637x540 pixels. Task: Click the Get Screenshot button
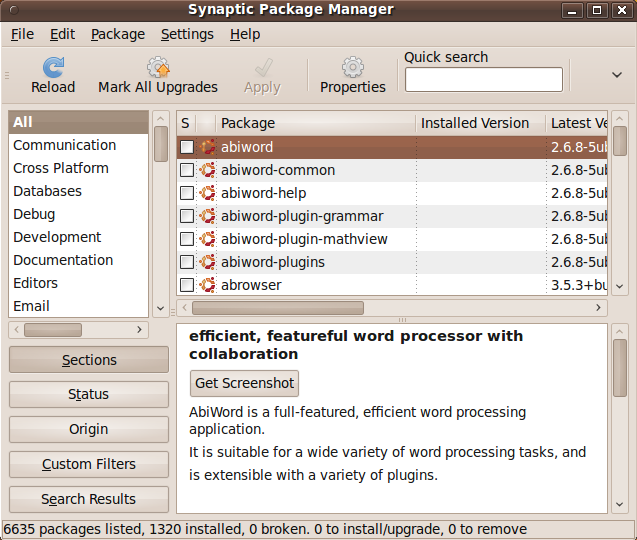(245, 383)
